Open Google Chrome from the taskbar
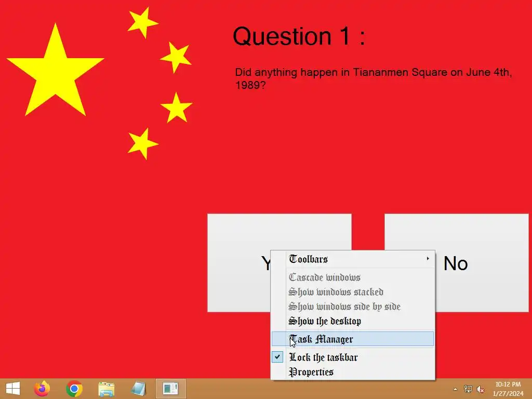532x399 pixels. pyautogui.click(x=74, y=389)
